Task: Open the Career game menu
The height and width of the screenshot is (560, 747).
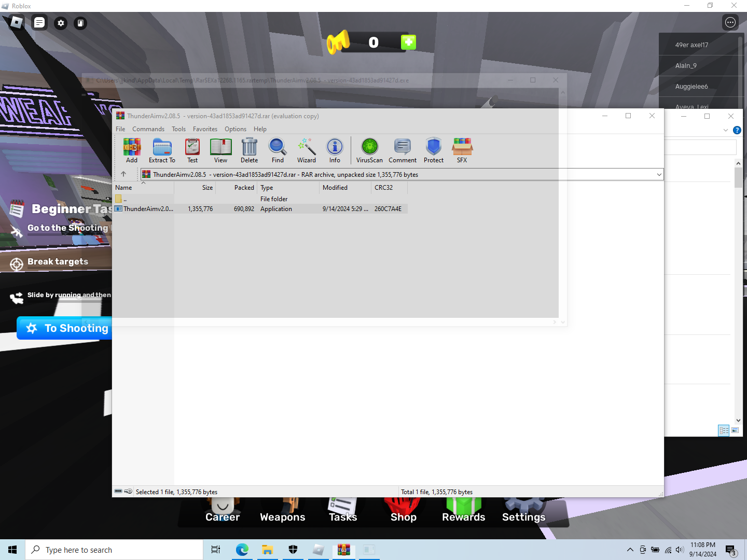Action: coord(223,511)
